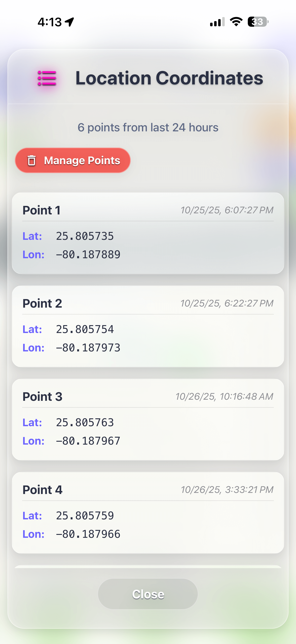Click the battery indicator showing 33
The image size is (296, 644).
click(257, 22)
